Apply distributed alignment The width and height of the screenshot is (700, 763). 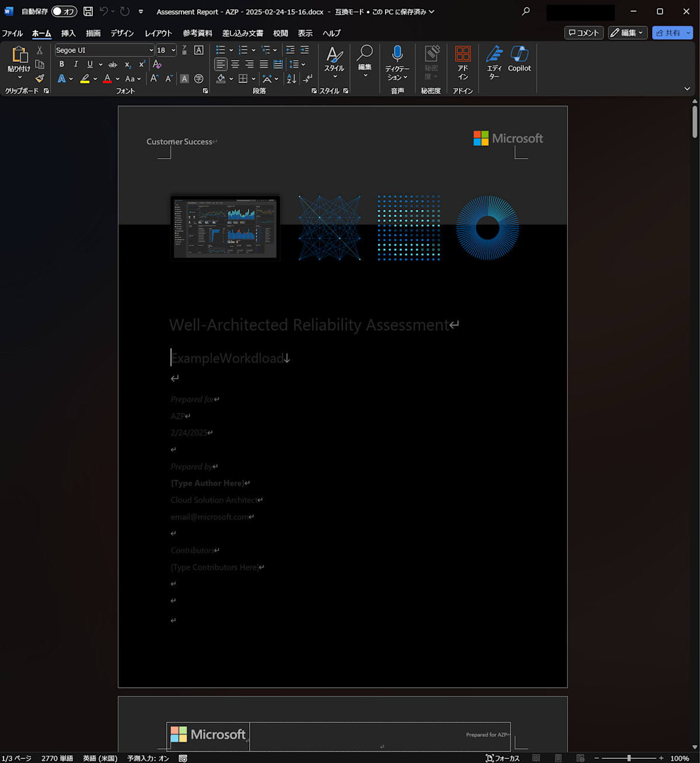point(278,64)
